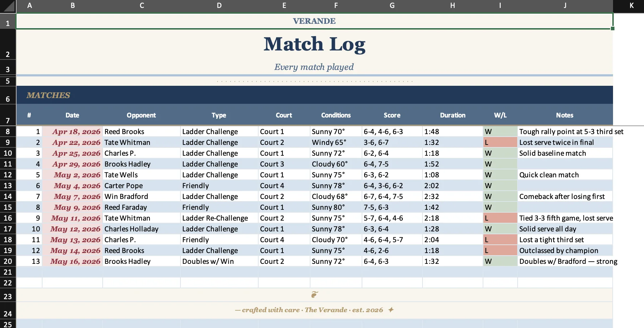This screenshot has height=328, width=644.
Task: Select score cell 4-6, 2-6
Action: (x=392, y=251)
